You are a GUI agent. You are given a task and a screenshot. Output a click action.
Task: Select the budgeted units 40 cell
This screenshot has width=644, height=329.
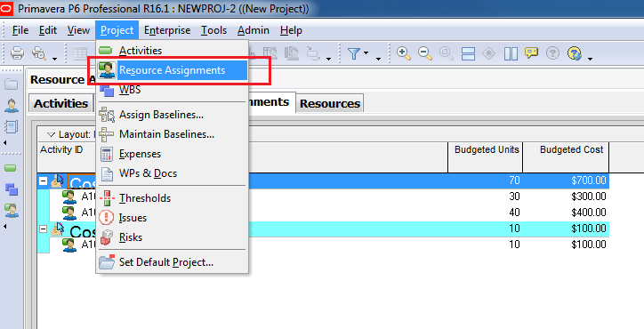[x=486, y=213]
